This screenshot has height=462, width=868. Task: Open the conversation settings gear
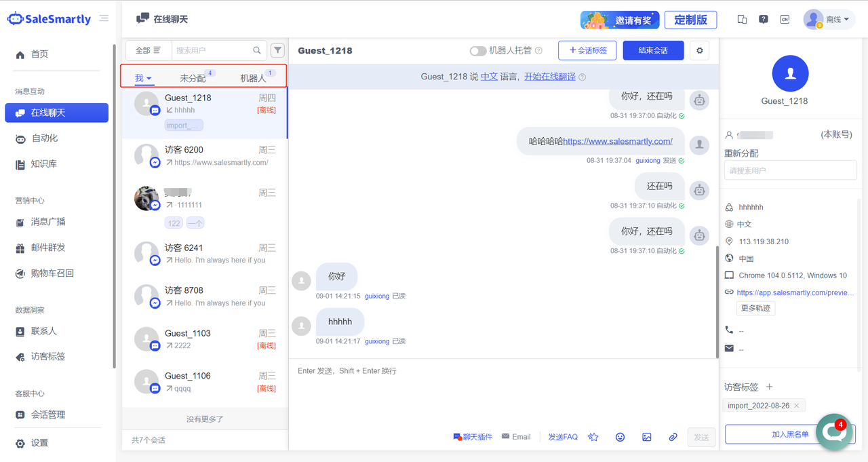(x=700, y=50)
